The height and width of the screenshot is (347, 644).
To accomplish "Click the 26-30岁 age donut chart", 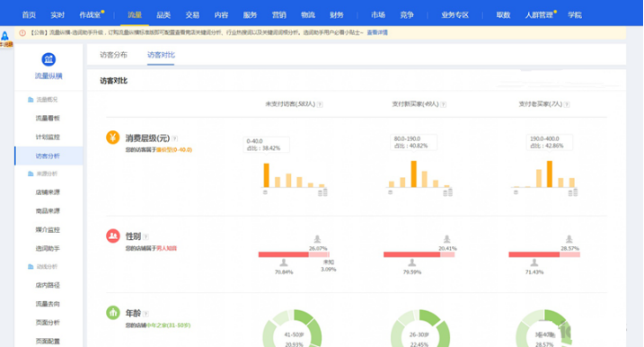I will pyautogui.click(x=419, y=328).
